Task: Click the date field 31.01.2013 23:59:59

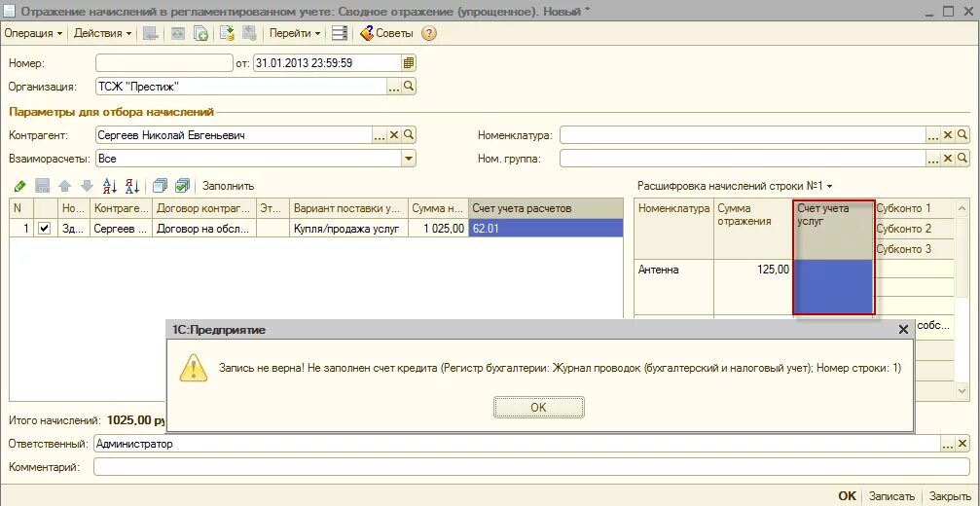Action: (327, 63)
